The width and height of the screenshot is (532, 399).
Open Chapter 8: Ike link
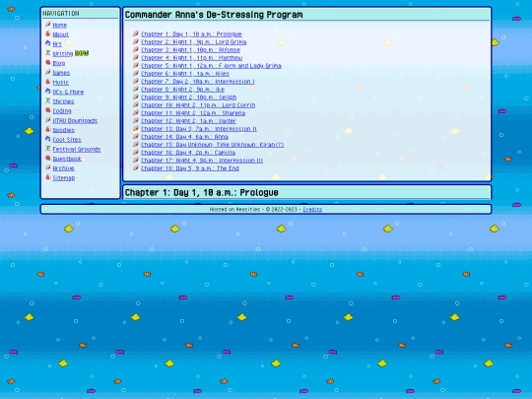pyautogui.click(x=183, y=90)
